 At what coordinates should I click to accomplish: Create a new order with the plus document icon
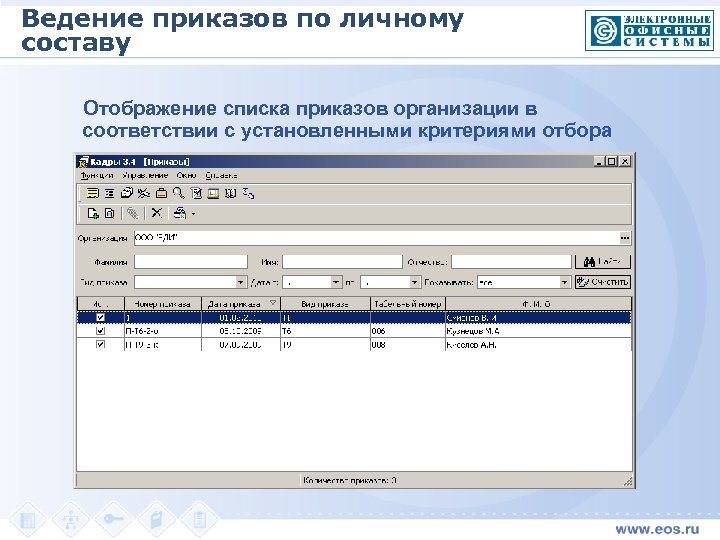(x=93, y=213)
